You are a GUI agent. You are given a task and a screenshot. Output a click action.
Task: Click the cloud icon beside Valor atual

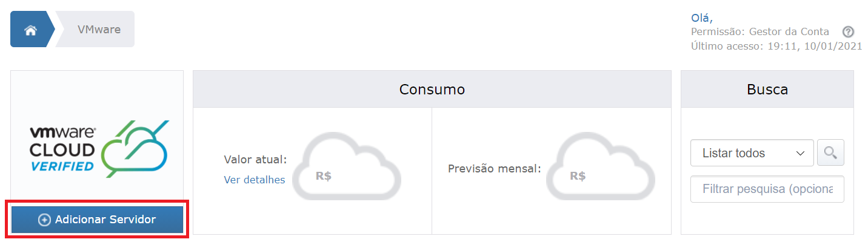pyautogui.click(x=347, y=167)
